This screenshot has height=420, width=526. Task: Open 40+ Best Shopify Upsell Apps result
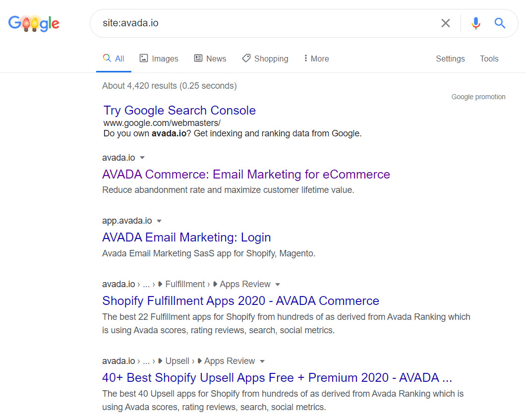click(277, 378)
